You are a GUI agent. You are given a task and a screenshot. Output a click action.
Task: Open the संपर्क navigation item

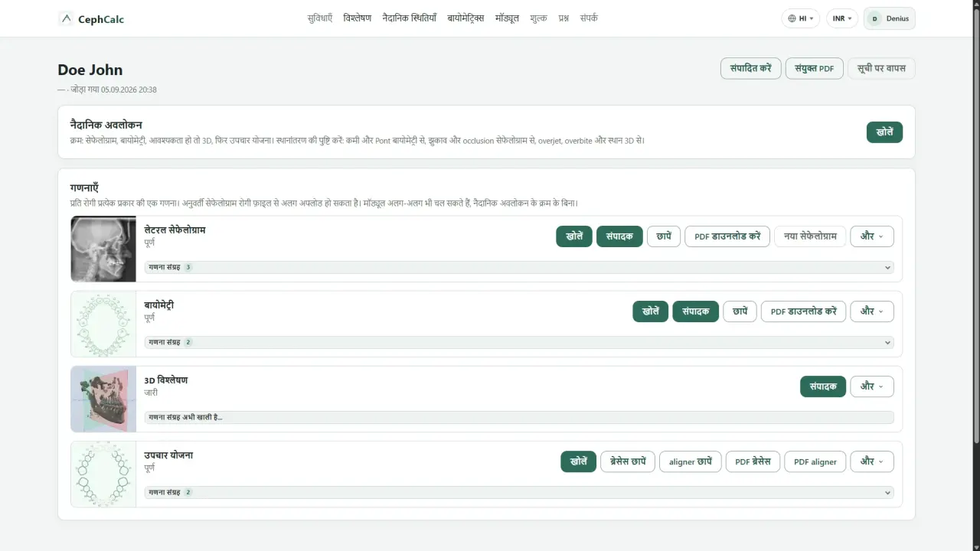click(x=589, y=18)
